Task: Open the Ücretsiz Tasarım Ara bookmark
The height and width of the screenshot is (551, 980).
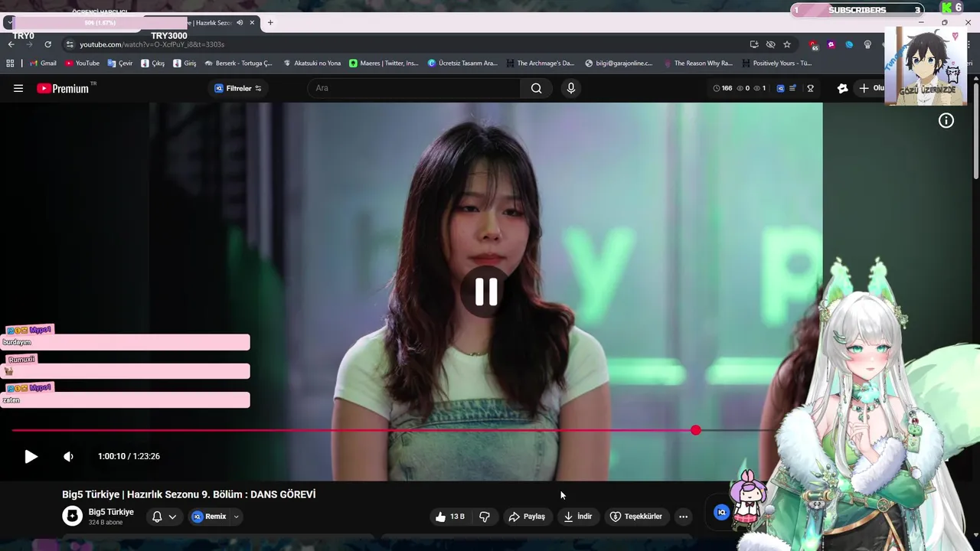Action: [462, 64]
